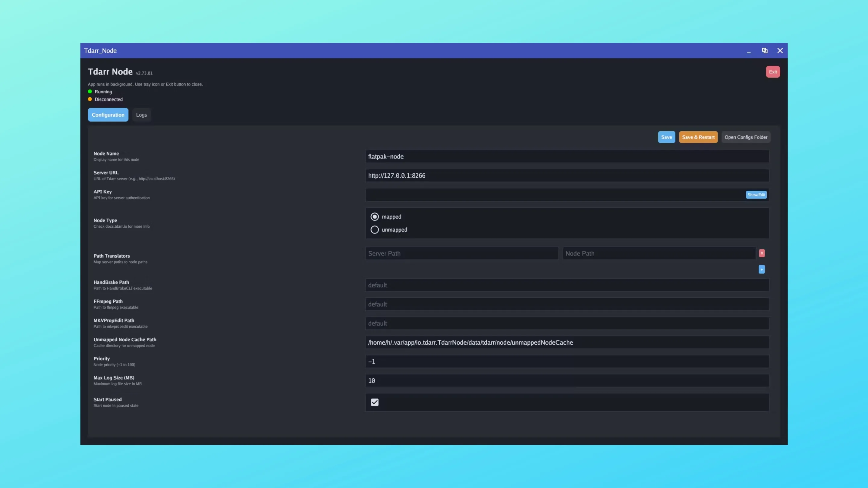Edit the HandBrake Path field
Viewport: 868px width, 488px height.
tap(567, 285)
